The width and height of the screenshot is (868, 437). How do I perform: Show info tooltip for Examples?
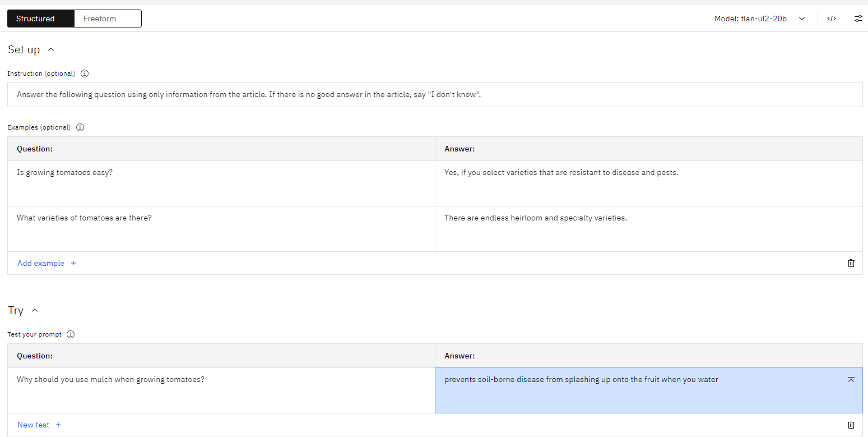tap(80, 127)
